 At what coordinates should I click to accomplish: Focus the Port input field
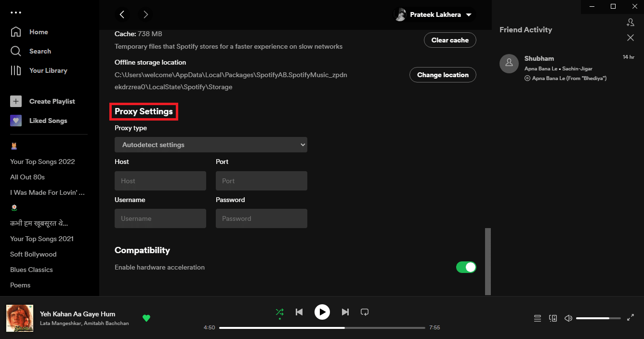point(262,181)
